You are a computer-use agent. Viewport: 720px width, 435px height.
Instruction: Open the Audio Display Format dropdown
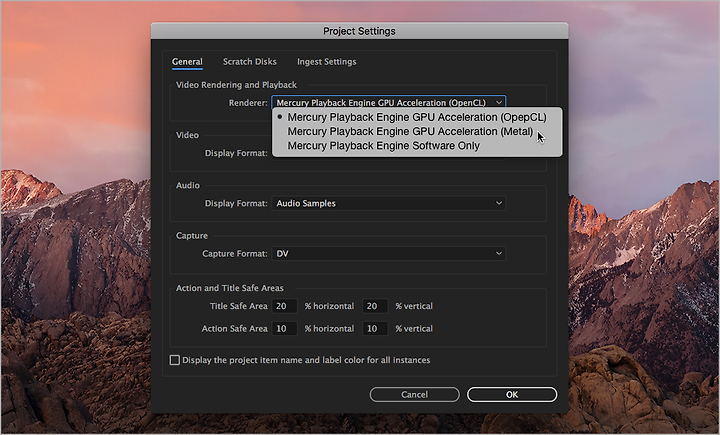pos(388,203)
